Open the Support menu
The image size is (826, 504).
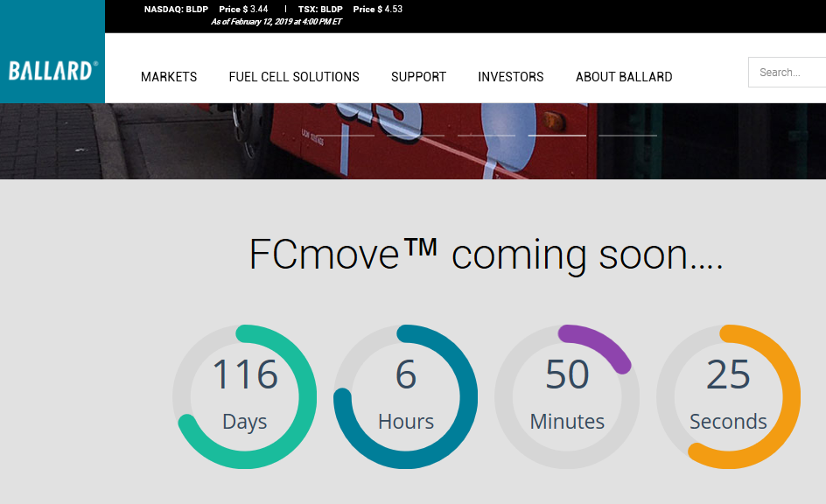point(418,77)
